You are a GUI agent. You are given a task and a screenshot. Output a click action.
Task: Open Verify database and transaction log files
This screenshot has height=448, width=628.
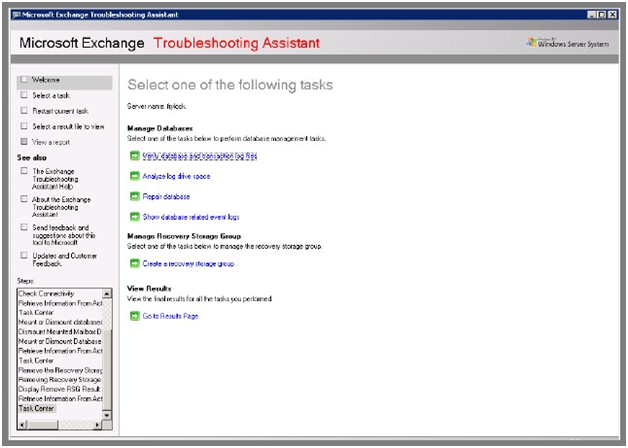[200, 156]
